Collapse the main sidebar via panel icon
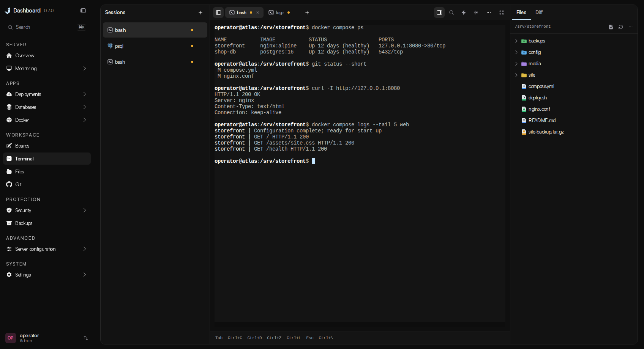Image resolution: width=644 pixels, height=349 pixels. (83, 11)
